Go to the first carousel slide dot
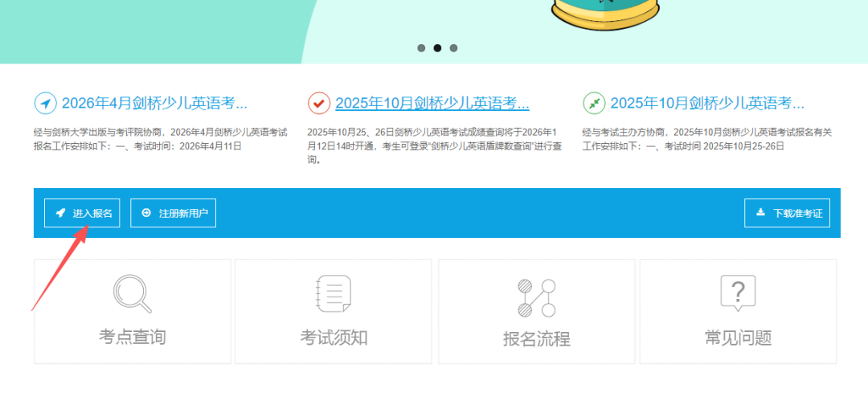868x393 pixels. pos(421,48)
